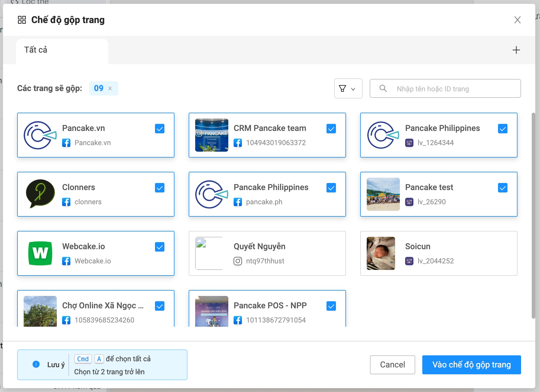This screenshot has width=540, height=392.
Task: Select the Soicun page card
Action: pos(439,253)
